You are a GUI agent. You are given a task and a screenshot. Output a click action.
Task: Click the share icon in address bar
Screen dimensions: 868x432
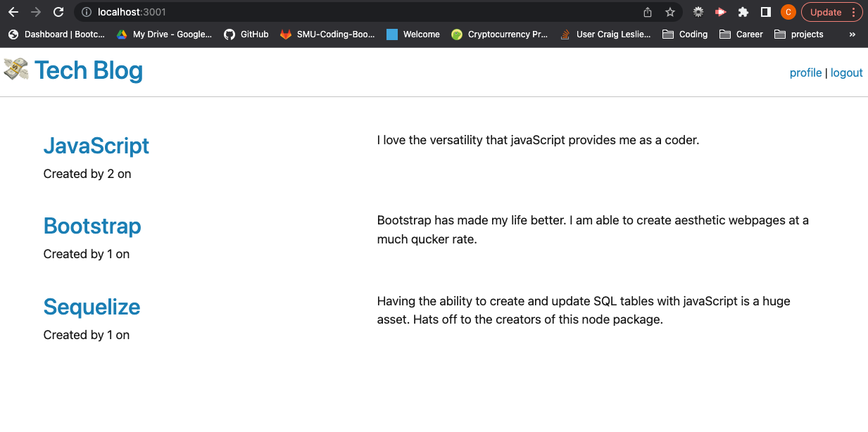click(648, 12)
